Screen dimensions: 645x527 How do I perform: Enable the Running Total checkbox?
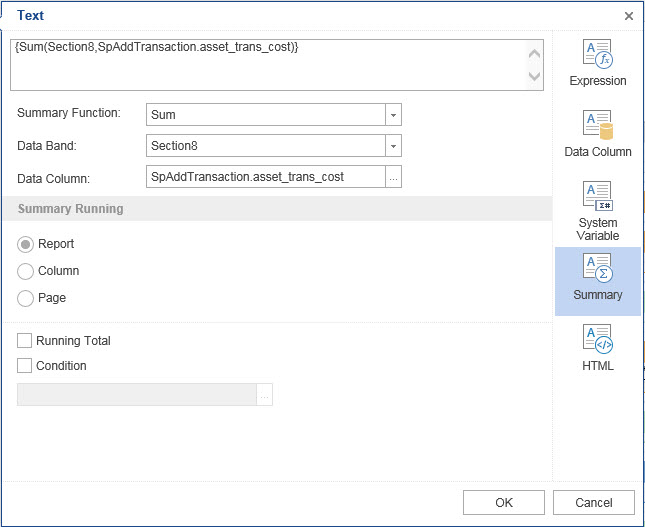point(25,341)
